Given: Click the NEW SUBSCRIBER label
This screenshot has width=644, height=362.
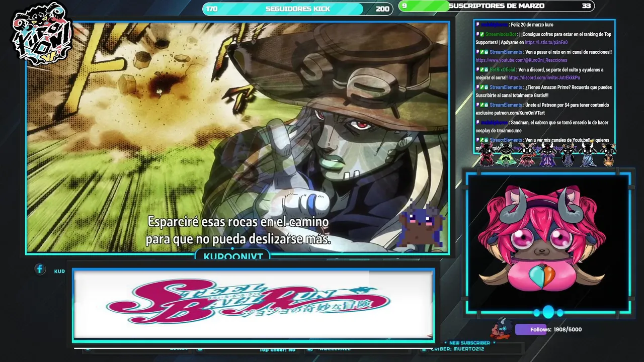Looking at the screenshot, I should (469, 343).
